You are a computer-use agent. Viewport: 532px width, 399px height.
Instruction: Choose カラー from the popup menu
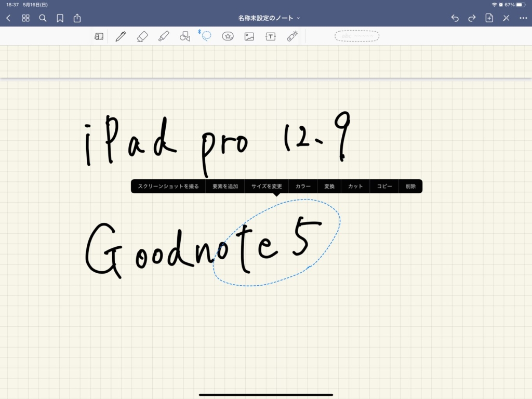coord(303,187)
